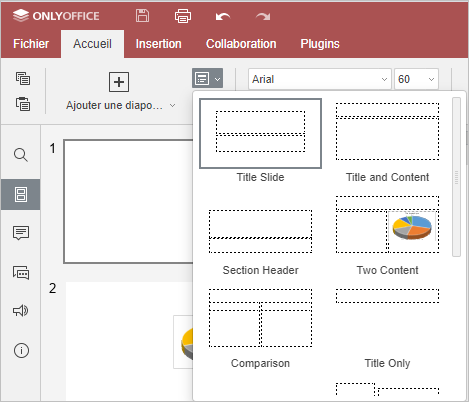The width and height of the screenshot is (469, 402).
Task: Expand the Arial font name dropdown
Action: click(384, 79)
